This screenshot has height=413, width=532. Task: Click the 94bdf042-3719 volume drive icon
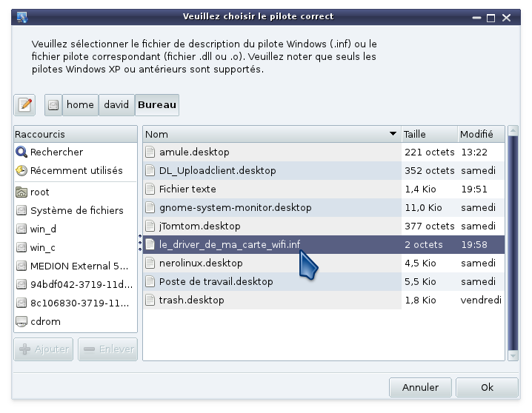click(x=21, y=285)
